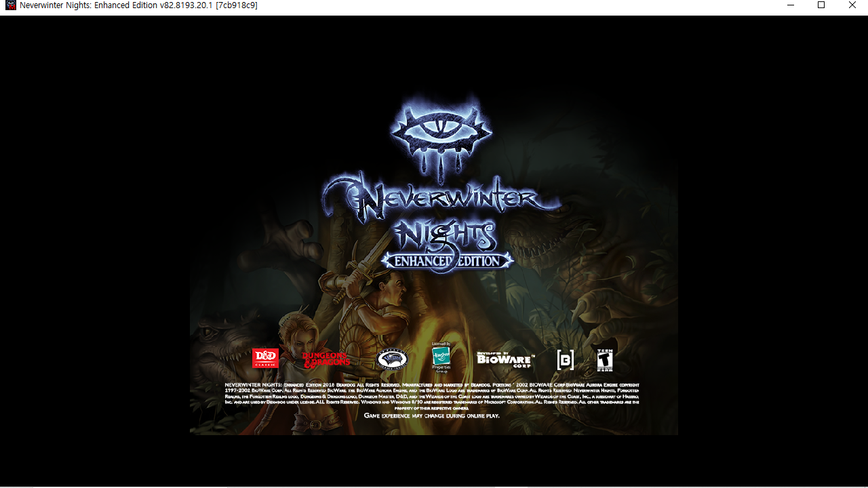Click the Wizards of the Coast oval logo
The width and height of the screenshot is (868, 488).
coord(392,359)
